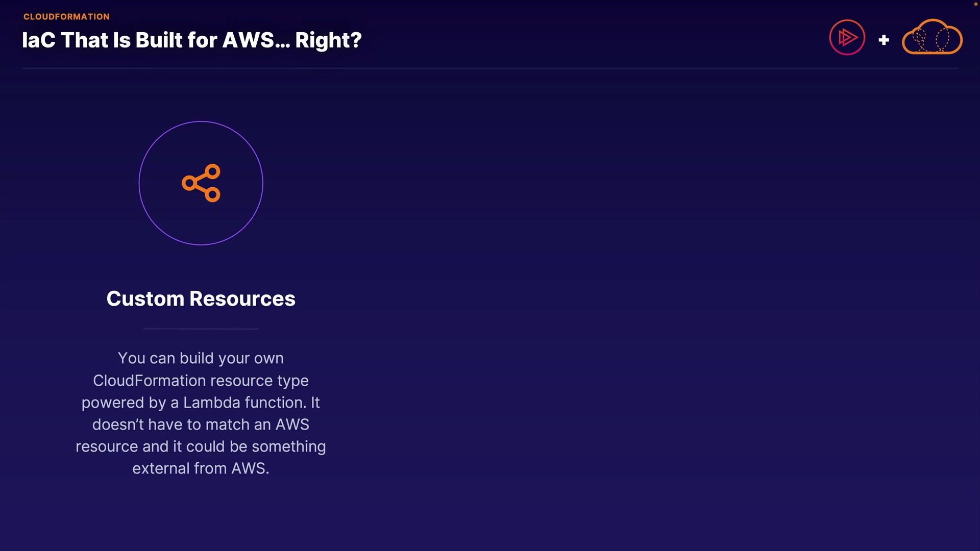Click the short divider under Custom Resources
The width and height of the screenshot is (980, 551).
pos(201,329)
